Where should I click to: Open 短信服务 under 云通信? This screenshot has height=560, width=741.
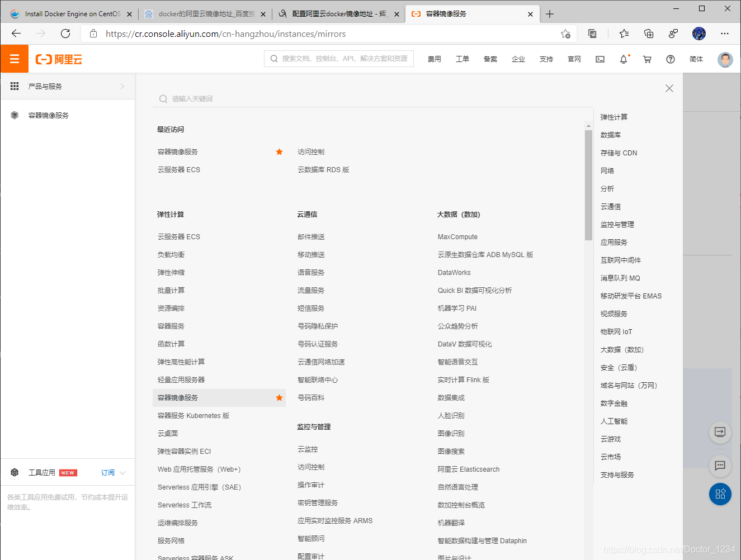click(x=311, y=309)
